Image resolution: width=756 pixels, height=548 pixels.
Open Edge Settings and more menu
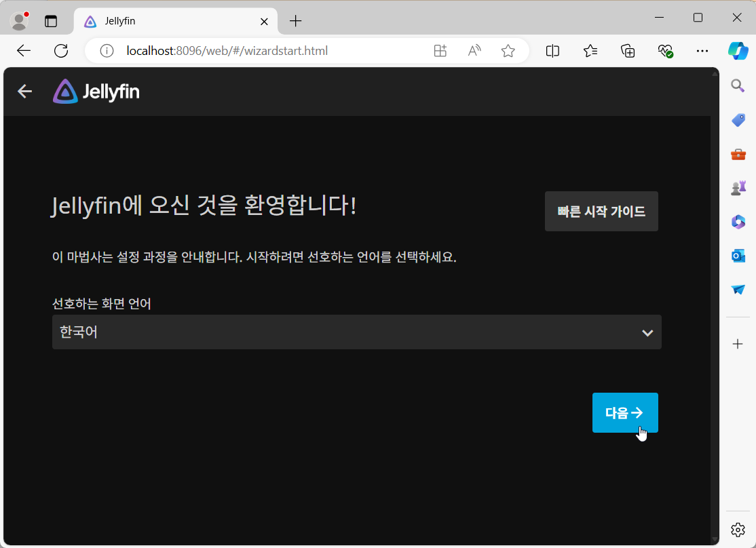click(702, 51)
